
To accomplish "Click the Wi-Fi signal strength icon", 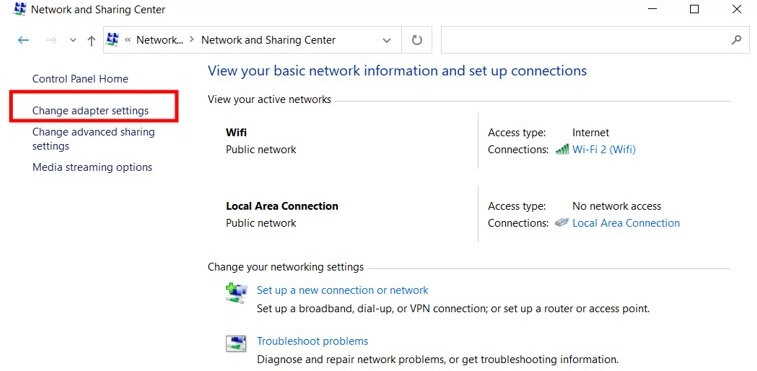I will [x=562, y=149].
